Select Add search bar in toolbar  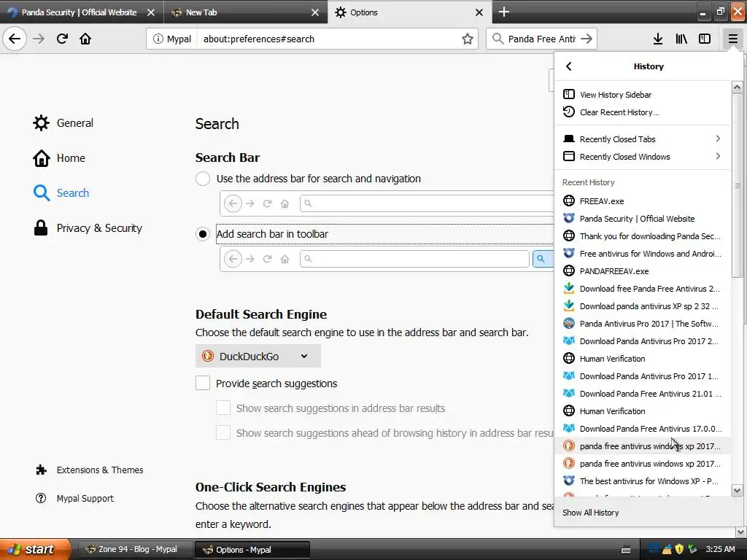203,234
